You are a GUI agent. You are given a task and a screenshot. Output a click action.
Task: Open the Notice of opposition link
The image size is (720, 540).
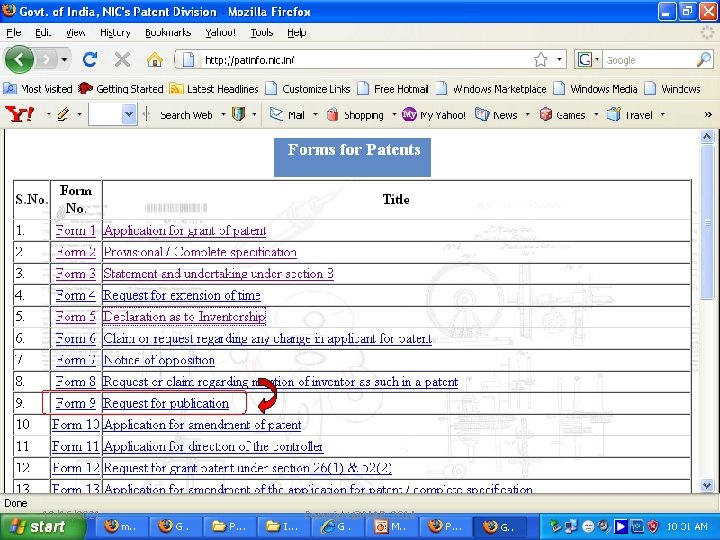click(x=159, y=360)
